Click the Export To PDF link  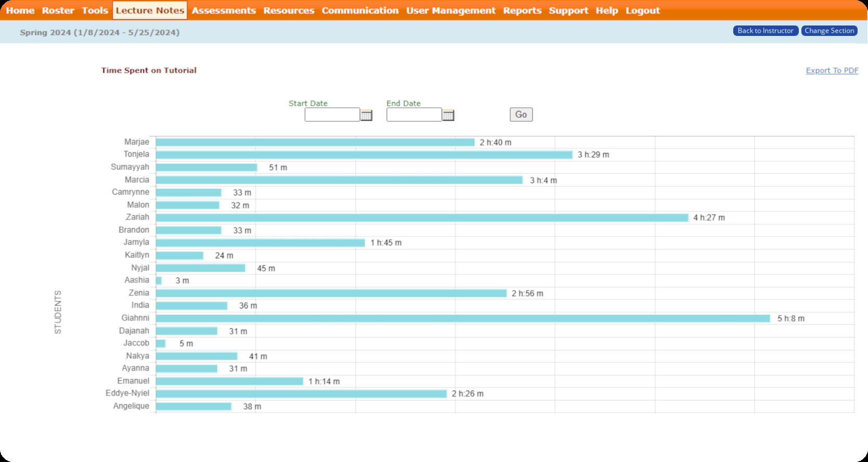[x=832, y=71]
